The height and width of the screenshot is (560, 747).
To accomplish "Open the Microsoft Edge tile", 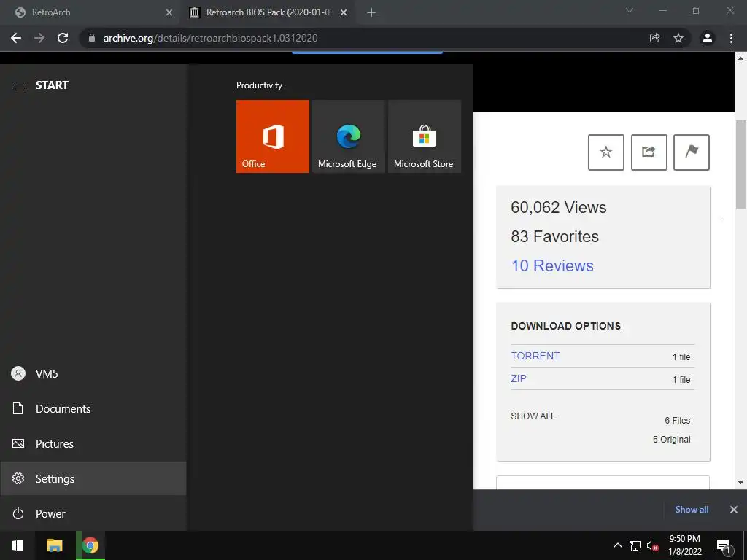I will point(348,136).
